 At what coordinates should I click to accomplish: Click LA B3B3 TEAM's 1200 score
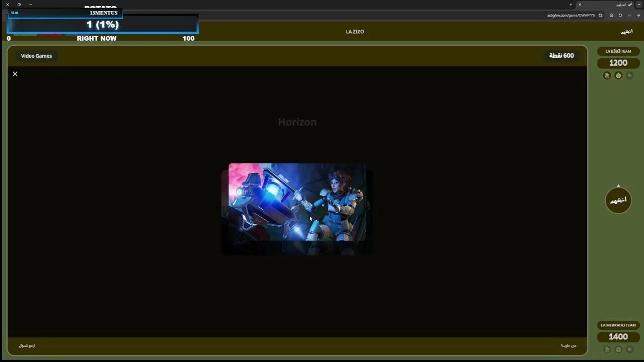pos(618,63)
